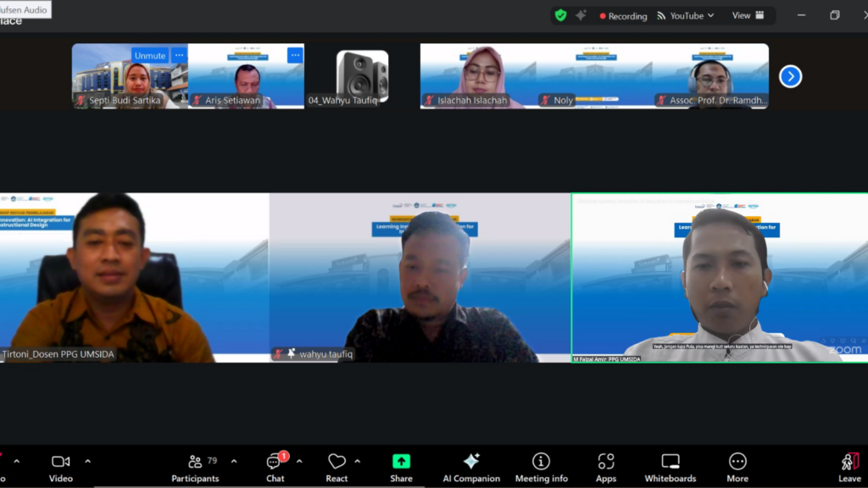Open AI Companion
This screenshot has width=868, height=488.
click(471, 467)
